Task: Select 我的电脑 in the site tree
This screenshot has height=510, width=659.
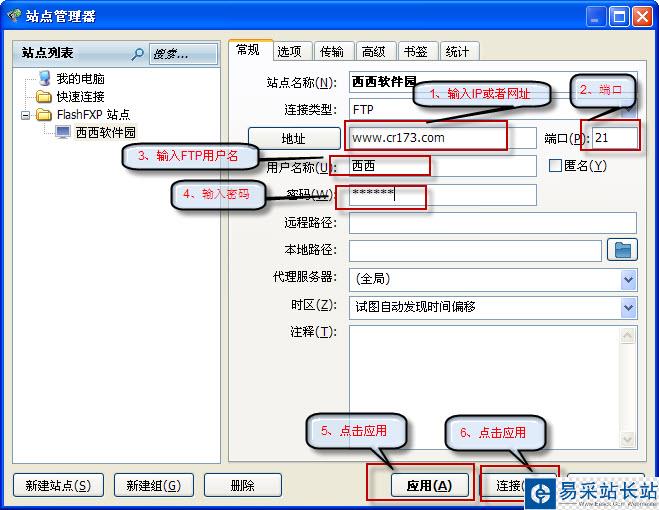Action: (x=80, y=79)
